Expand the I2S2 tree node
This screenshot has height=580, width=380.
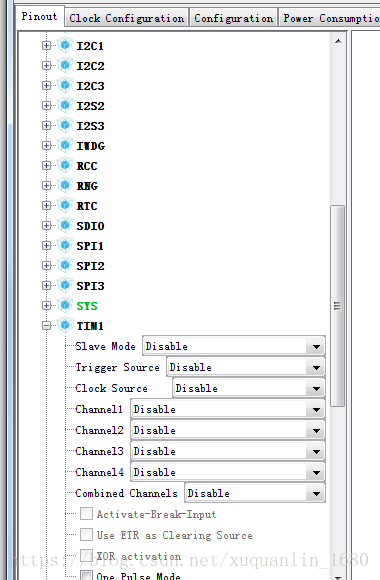click(46, 105)
